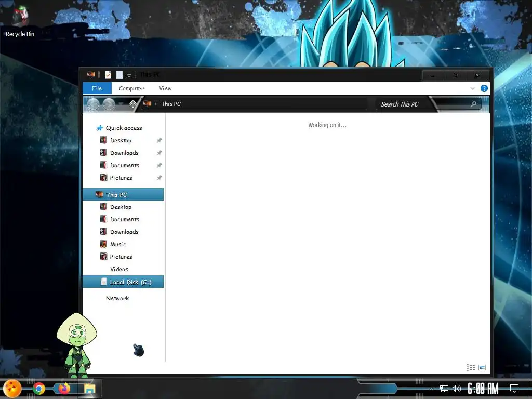Image resolution: width=532 pixels, height=399 pixels.
Task: Click the File Explorer taskbar icon
Action: click(89, 389)
